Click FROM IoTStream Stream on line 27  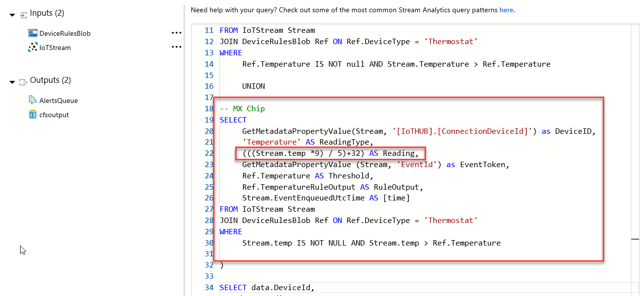point(267,209)
